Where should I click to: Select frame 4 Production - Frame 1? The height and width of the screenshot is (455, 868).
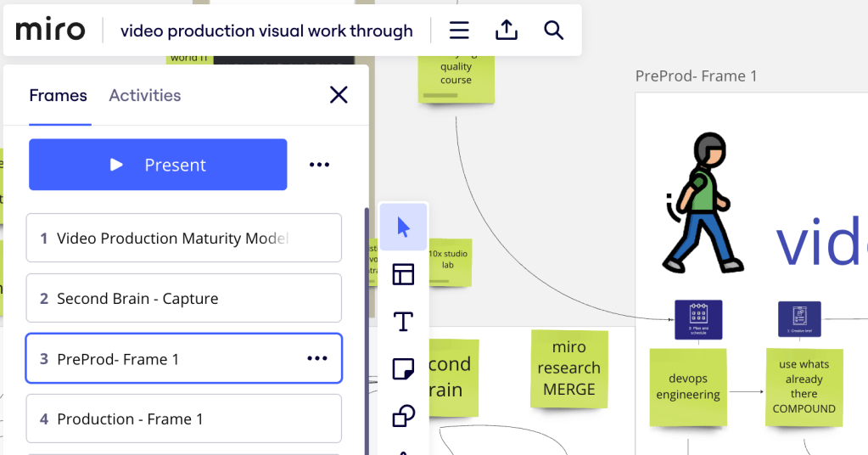coord(184,419)
